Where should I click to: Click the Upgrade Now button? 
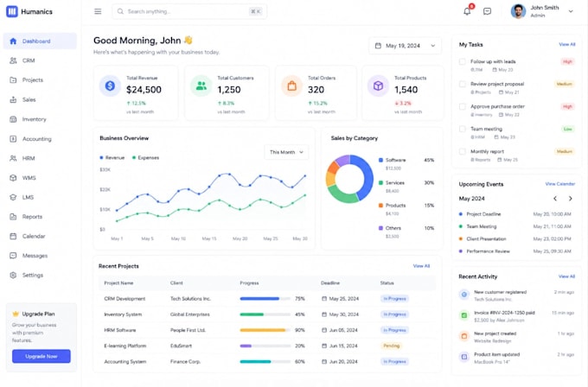[x=42, y=356]
